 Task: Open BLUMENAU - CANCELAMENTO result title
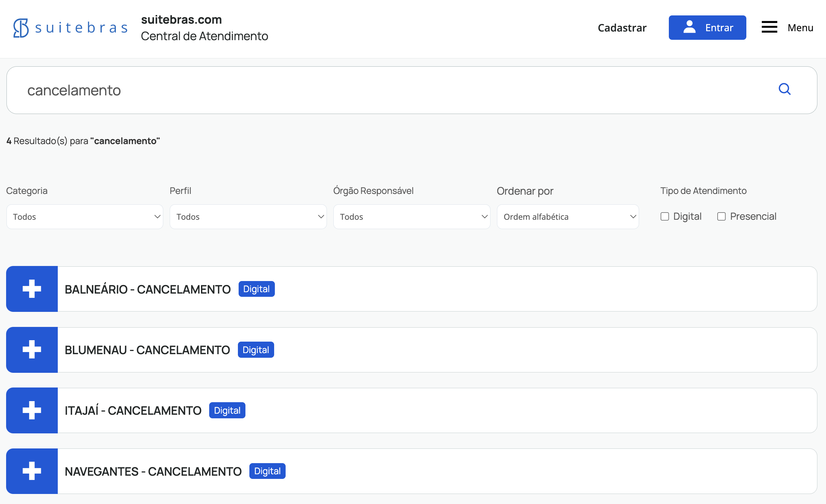coord(147,350)
